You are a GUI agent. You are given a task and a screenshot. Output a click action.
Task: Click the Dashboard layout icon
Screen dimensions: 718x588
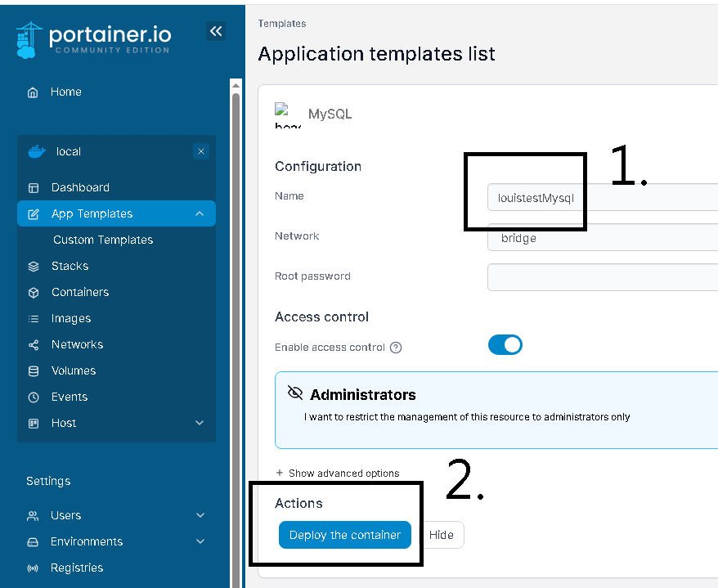(34, 188)
